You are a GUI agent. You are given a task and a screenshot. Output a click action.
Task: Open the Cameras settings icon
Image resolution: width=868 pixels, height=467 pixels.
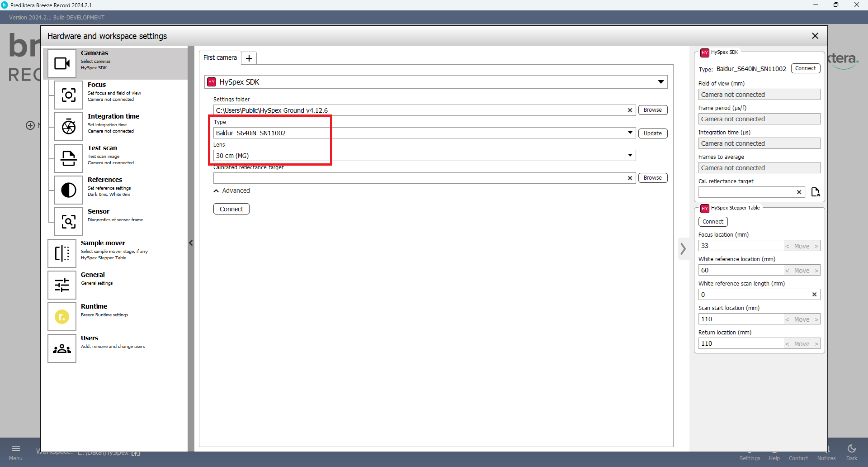point(62,63)
